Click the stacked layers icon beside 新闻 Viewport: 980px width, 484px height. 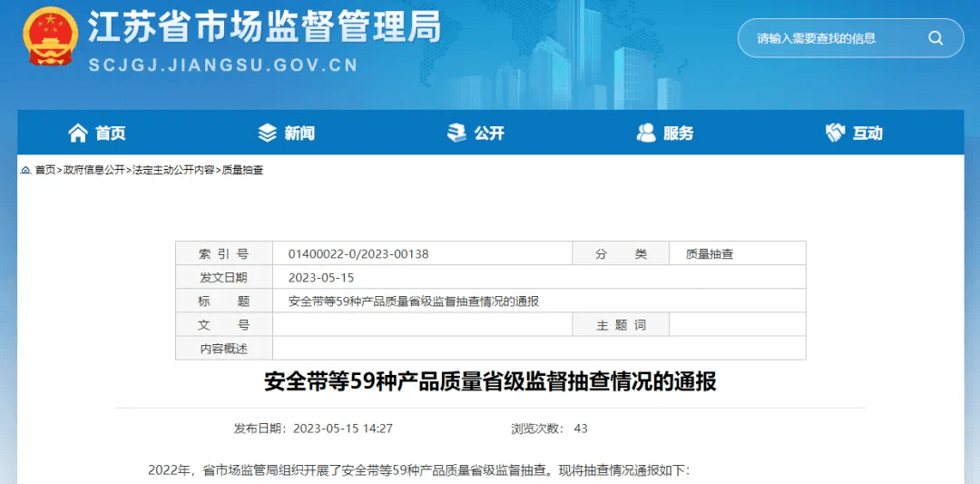(x=267, y=133)
